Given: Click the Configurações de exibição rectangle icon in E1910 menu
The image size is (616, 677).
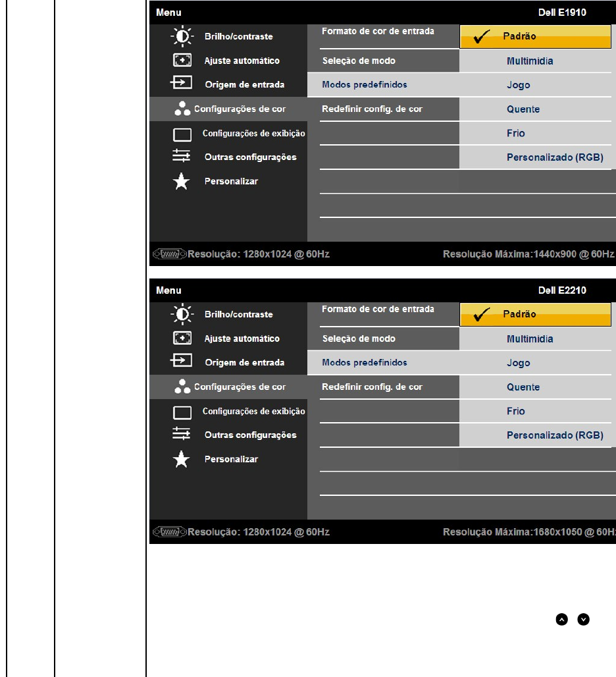Looking at the screenshot, I should [182, 135].
